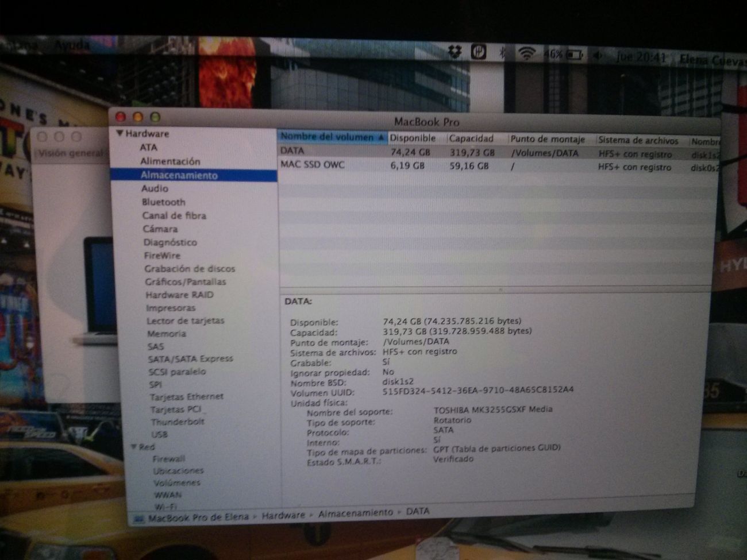Select Memoria in the sidebar
The height and width of the screenshot is (560, 747).
coord(167,333)
